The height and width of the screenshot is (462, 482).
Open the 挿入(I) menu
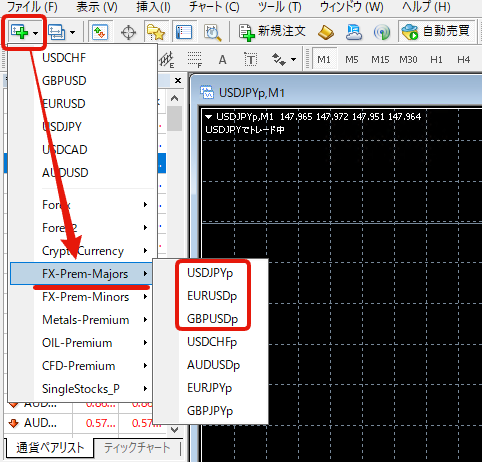pyautogui.click(x=154, y=7)
